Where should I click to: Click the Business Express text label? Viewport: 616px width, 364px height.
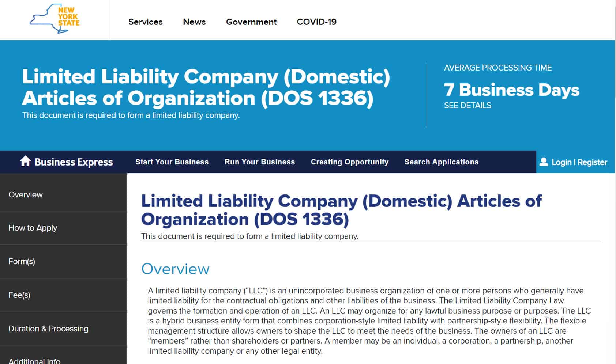[73, 162]
